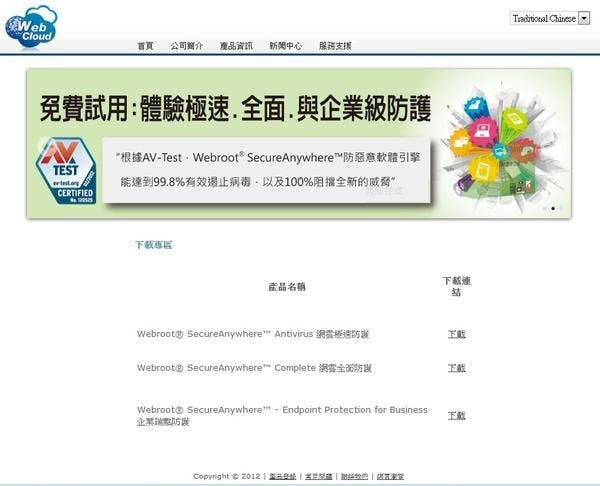
Task: Open the 網頁導覽 footer link
Action: point(390,476)
